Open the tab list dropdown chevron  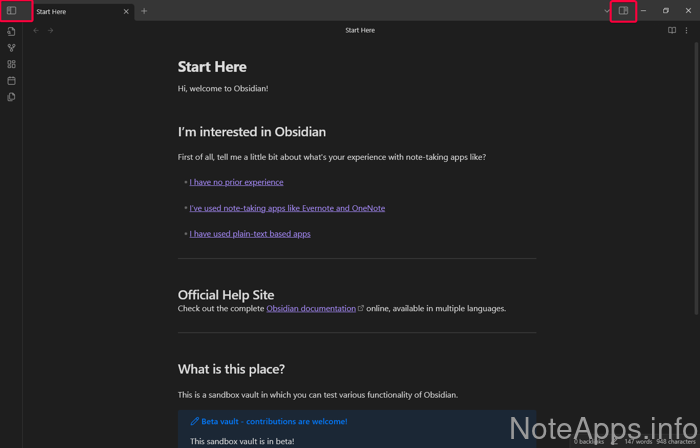[606, 11]
